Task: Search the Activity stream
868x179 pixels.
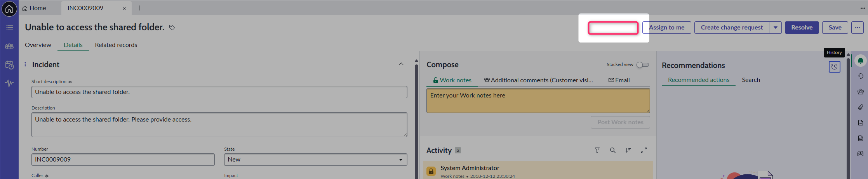Action: click(x=613, y=150)
